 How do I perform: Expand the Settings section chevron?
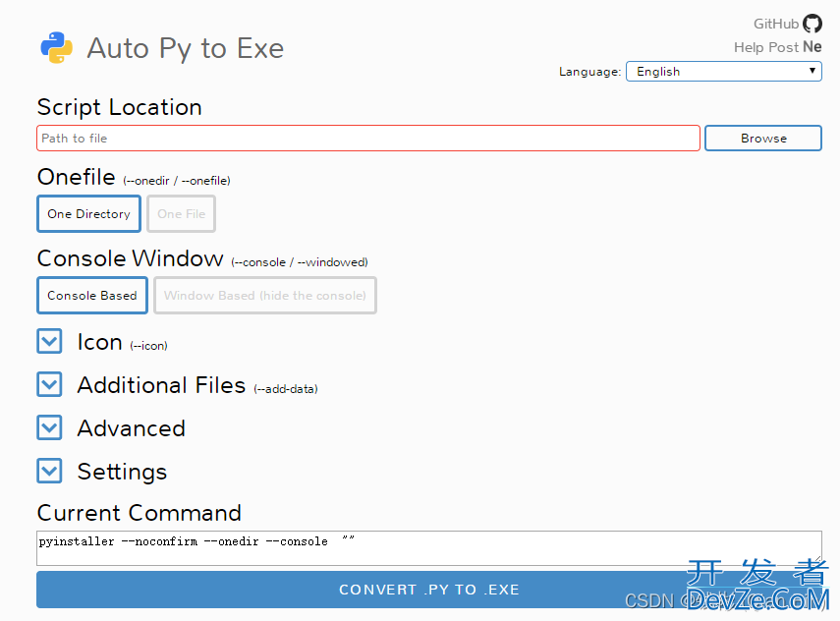(x=49, y=471)
